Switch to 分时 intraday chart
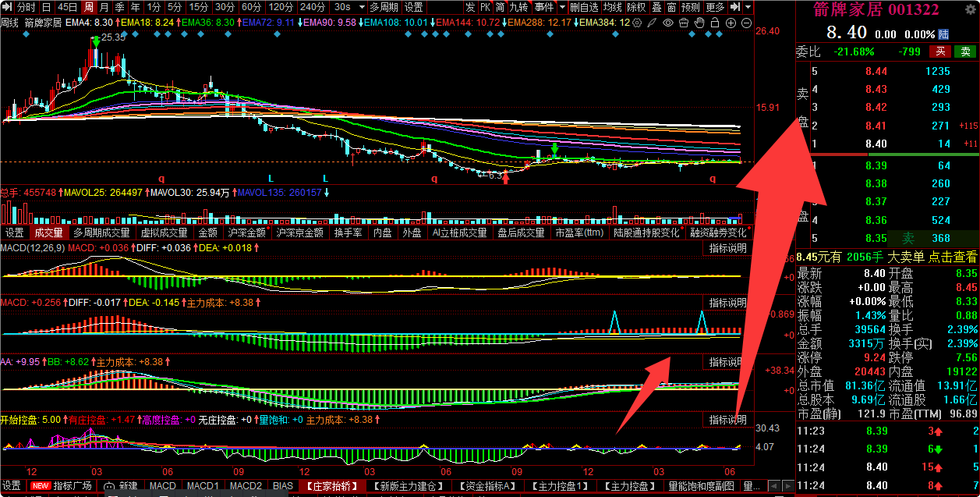Image resolution: width=980 pixels, height=497 pixels. 27,7
